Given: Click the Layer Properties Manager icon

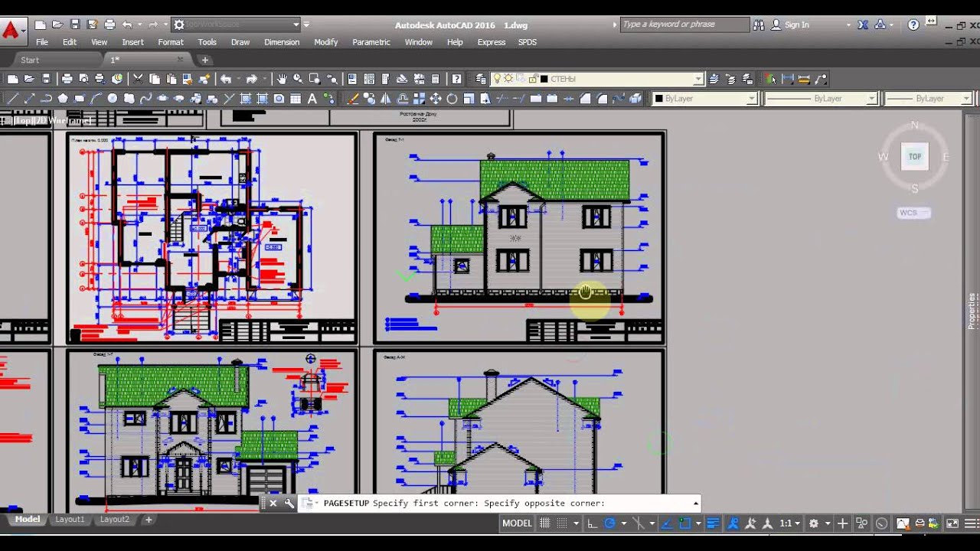Looking at the screenshot, I should point(481,79).
